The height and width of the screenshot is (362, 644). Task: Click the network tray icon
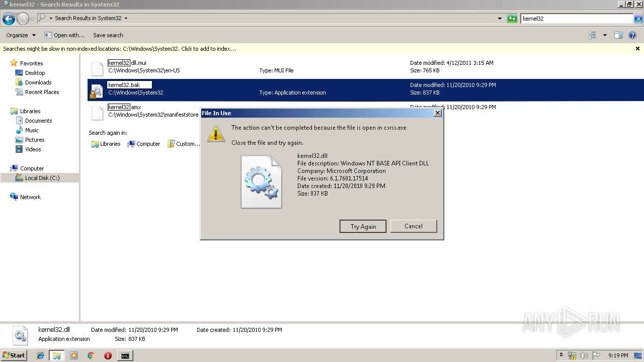[572, 355]
